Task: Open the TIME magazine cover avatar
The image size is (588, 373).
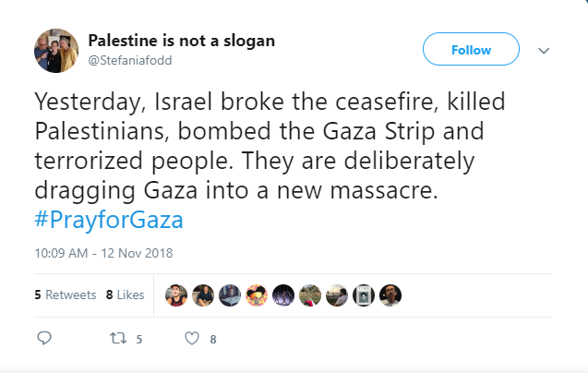Action: point(364,295)
